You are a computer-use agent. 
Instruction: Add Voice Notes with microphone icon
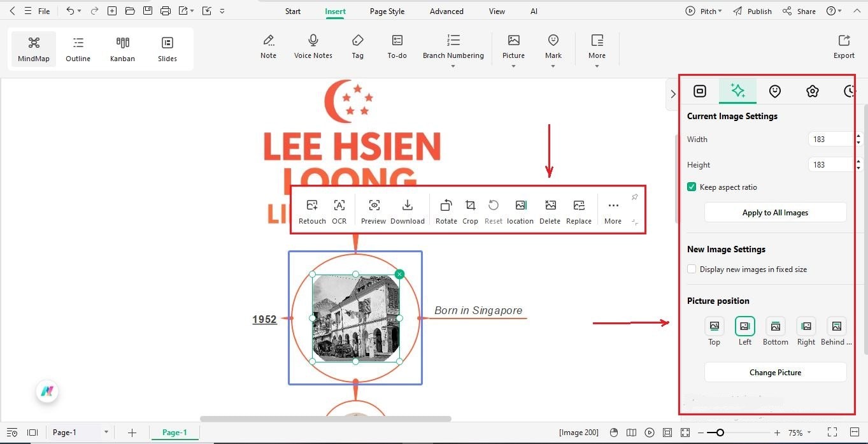(313, 47)
